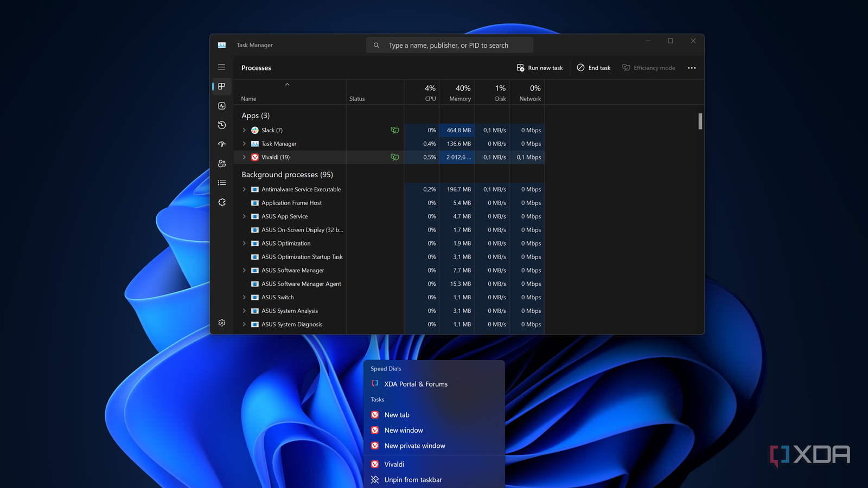Expand the Vivaldi (19) process tree
This screenshot has width=868, height=488.
[244, 157]
